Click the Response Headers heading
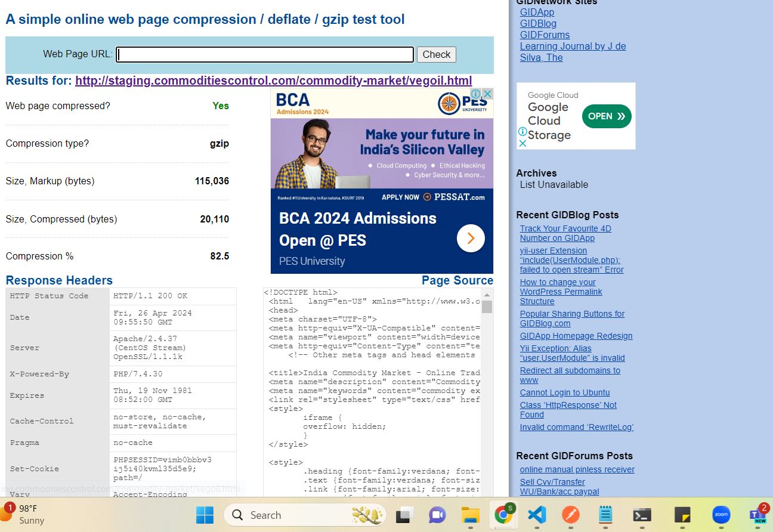The width and height of the screenshot is (773, 532). [59, 280]
